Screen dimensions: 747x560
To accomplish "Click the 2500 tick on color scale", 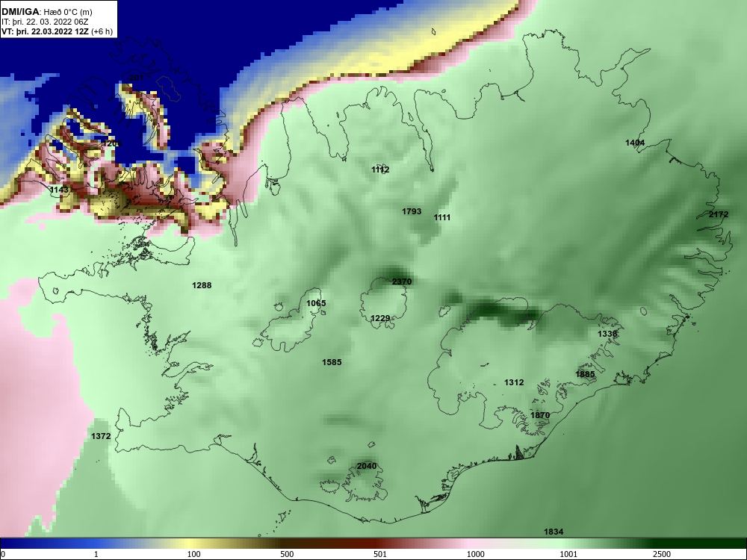I will click(662, 554).
